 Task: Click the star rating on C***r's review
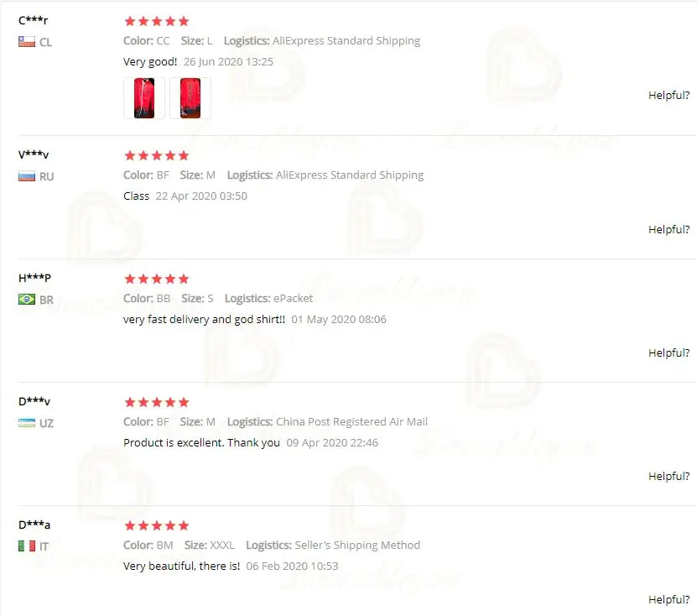[157, 21]
